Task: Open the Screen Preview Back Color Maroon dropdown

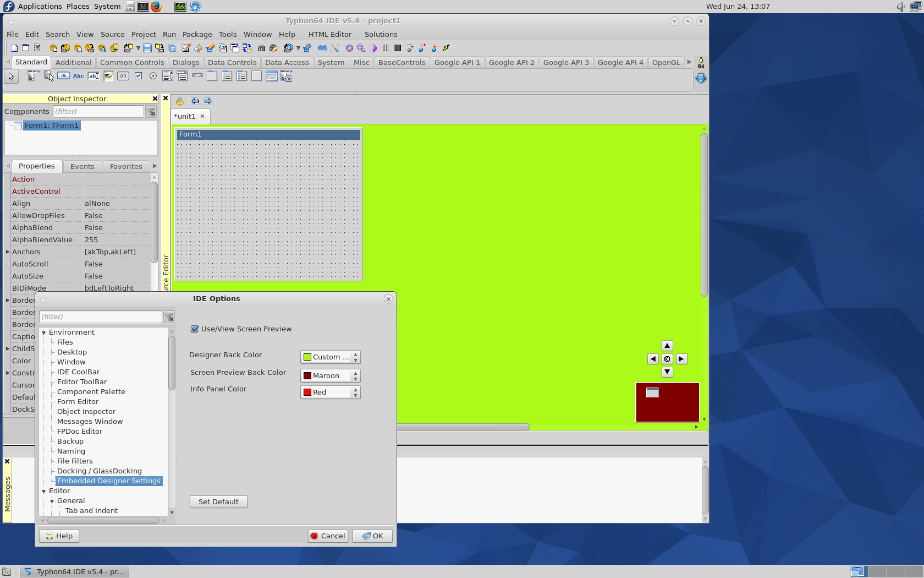Action: [x=331, y=375]
